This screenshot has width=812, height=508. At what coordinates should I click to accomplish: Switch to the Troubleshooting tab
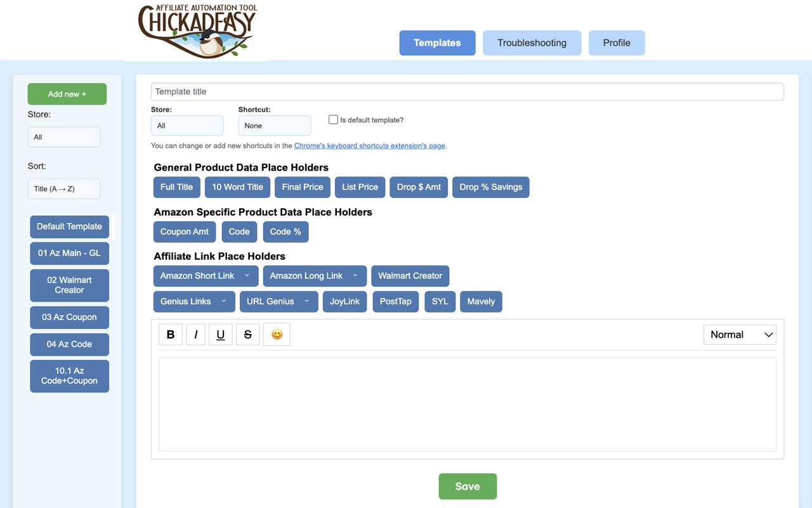click(532, 43)
